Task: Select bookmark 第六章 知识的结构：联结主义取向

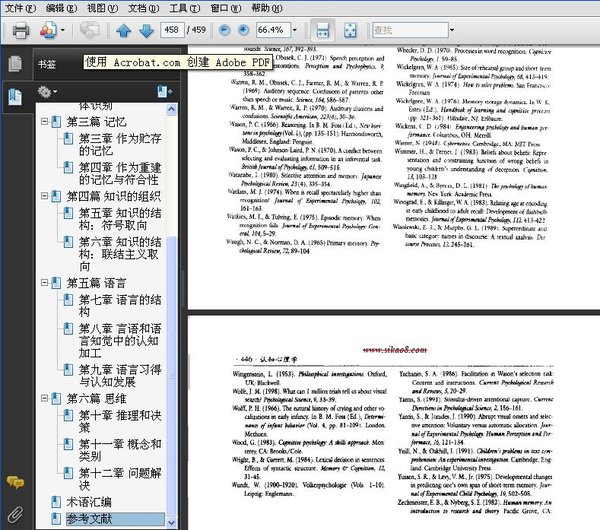Action: 120,254
